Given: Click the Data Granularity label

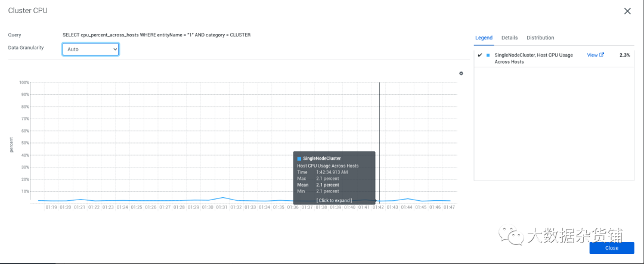Looking at the screenshot, I should click(26, 48).
